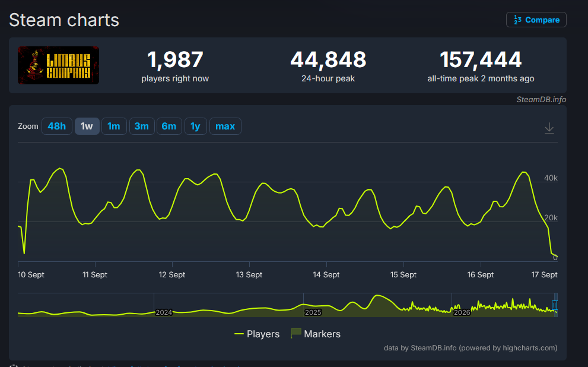
Task: Set chart zoom to 1y
Action: pyautogui.click(x=195, y=126)
